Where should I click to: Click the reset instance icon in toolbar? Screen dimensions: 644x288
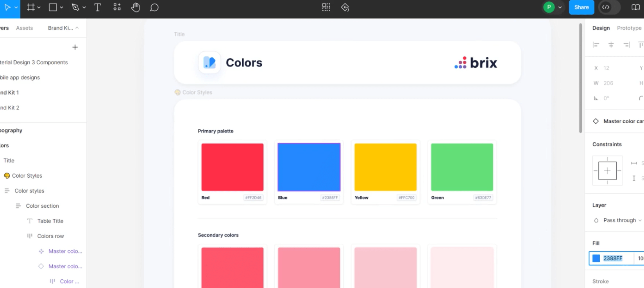click(x=345, y=7)
